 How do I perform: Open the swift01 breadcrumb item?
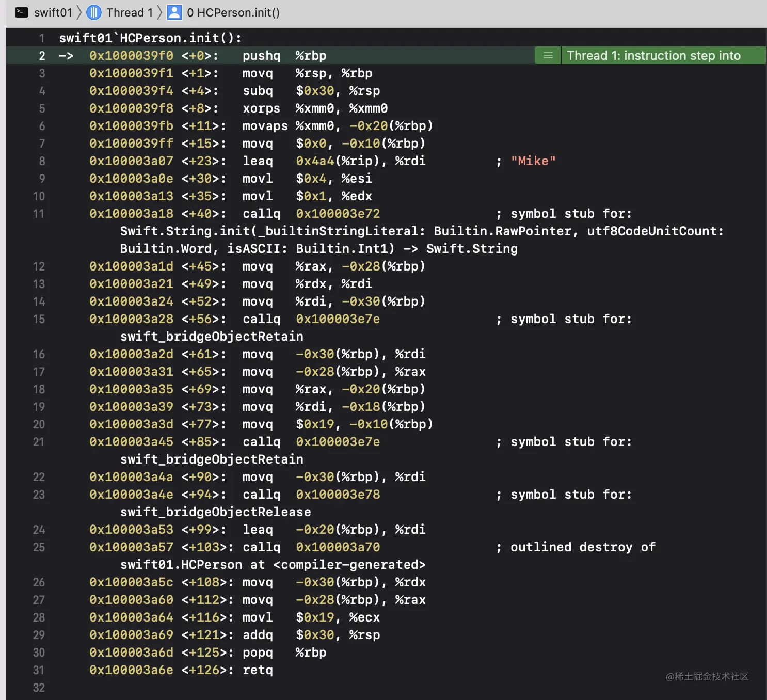[x=53, y=12]
